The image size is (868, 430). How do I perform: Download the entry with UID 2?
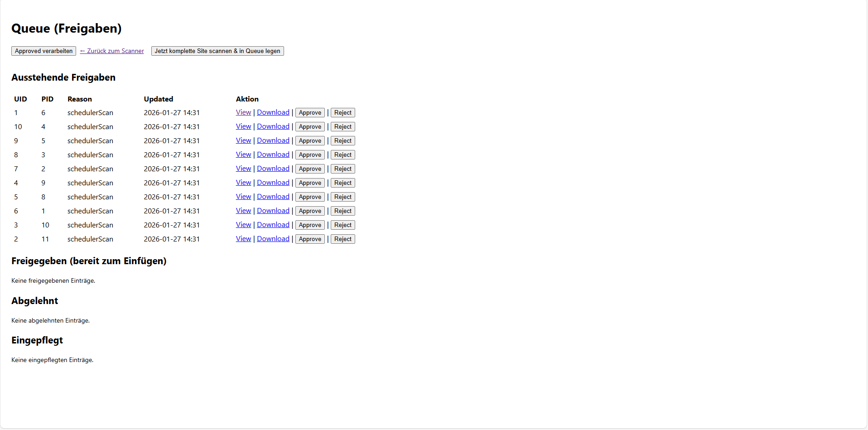tap(273, 239)
